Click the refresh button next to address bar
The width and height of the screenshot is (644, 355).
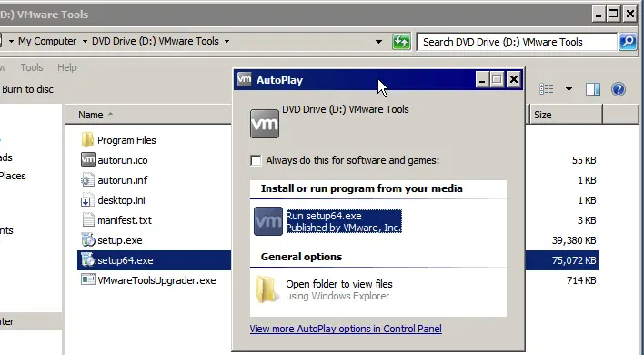coord(401,42)
